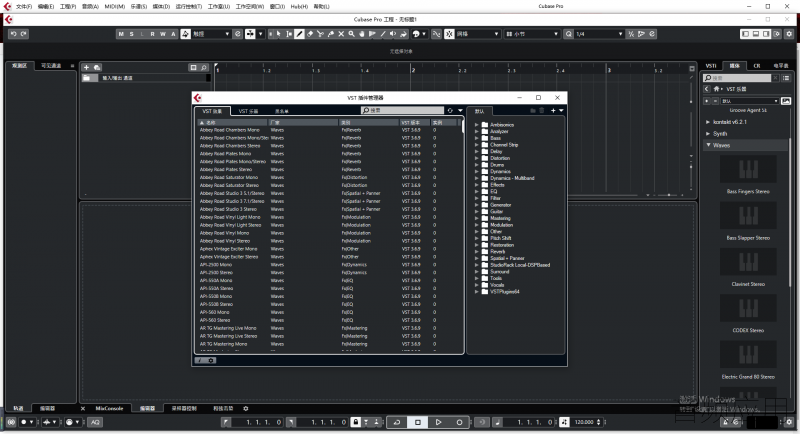800x434 pixels.
Task: Click the Redo arrow in the project toolbar
Action: click(x=23, y=34)
